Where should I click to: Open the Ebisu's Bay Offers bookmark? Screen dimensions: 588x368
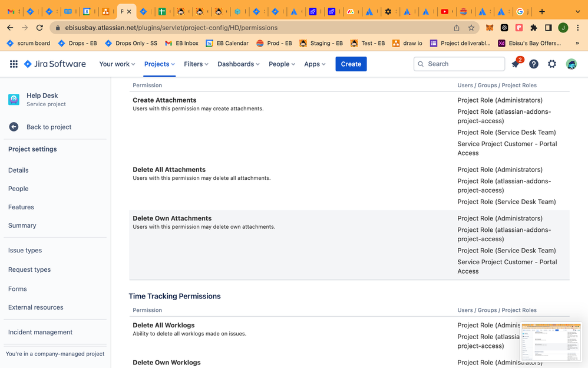coord(530,43)
